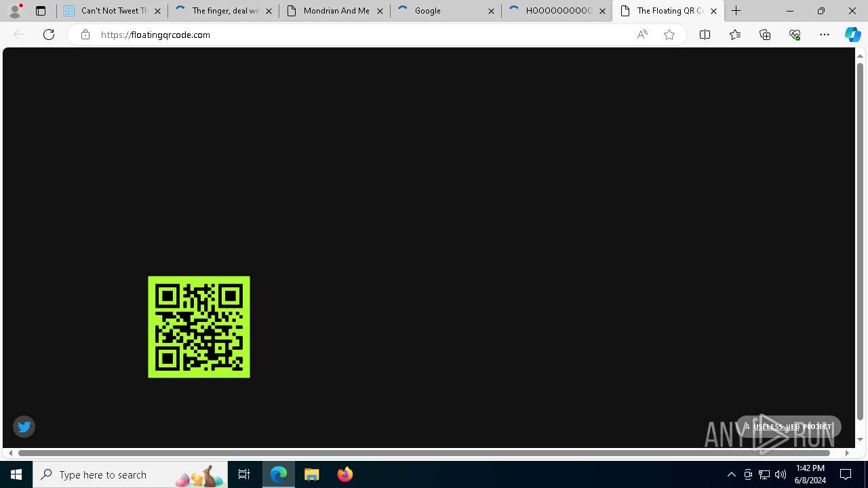Click the taskbar search box
This screenshot has width=868, height=488.
(130, 474)
